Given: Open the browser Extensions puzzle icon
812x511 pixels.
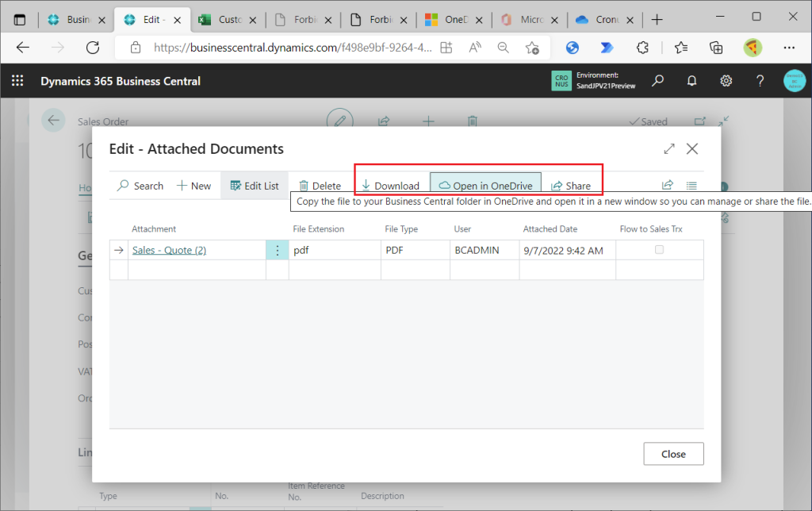Looking at the screenshot, I should click(642, 48).
